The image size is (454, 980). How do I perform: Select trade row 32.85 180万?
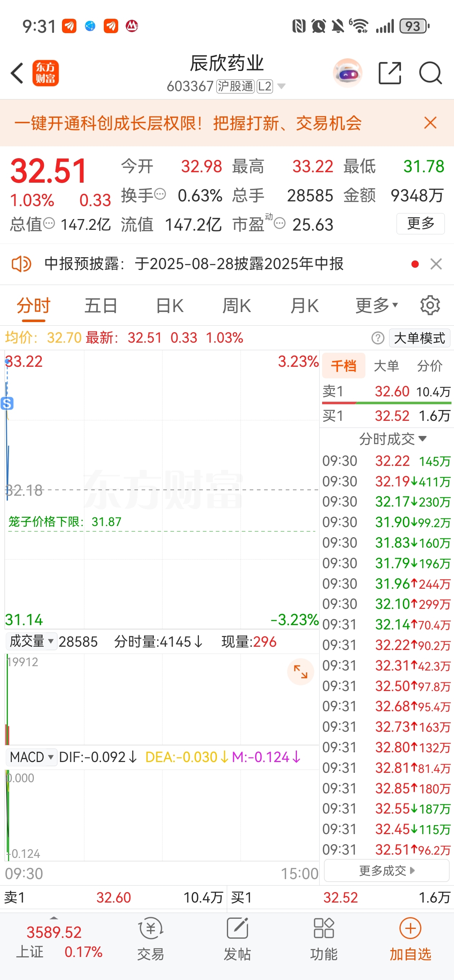[x=387, y=788]
